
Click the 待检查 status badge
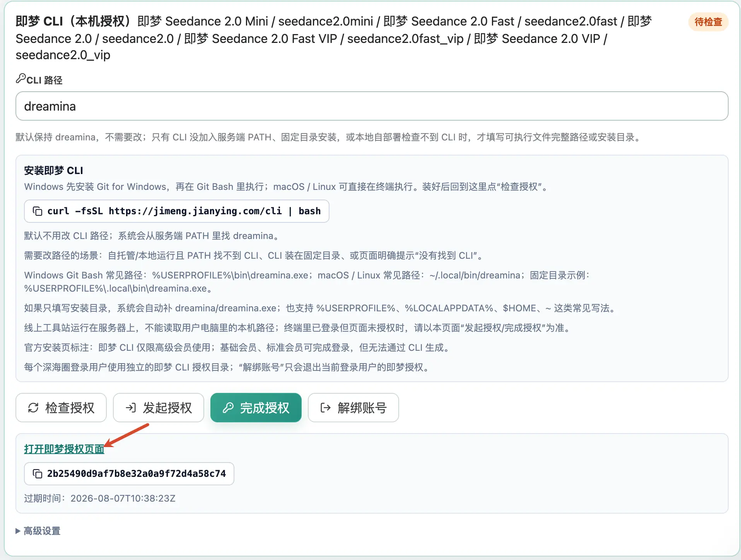click(x=708, y=22)
